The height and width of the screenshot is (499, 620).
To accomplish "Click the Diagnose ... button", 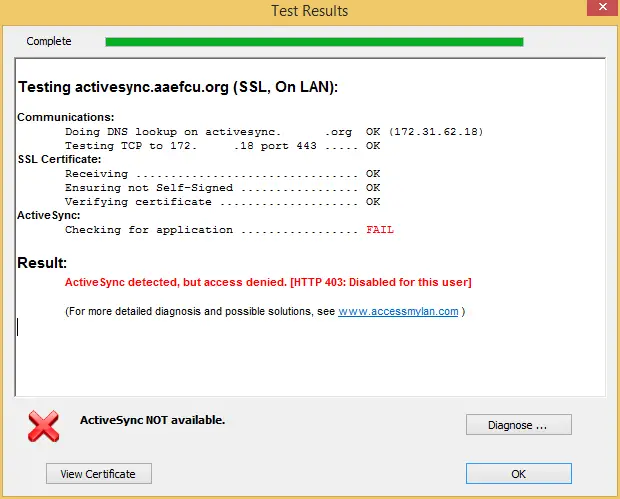I will tap(518, 425).
